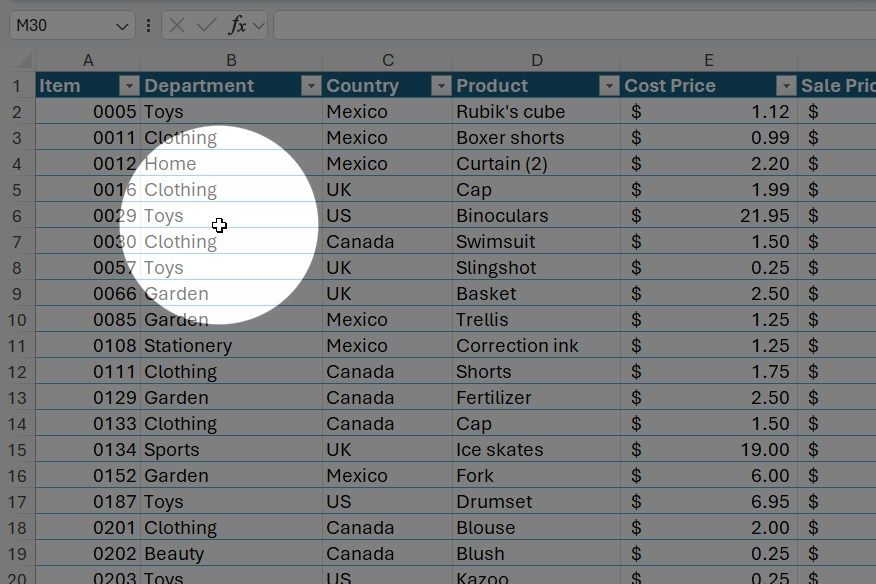The height and width of the screenshot is (584, 876).
Task: Select cost price 6.95 cell
Action: [x=708, y=501]
